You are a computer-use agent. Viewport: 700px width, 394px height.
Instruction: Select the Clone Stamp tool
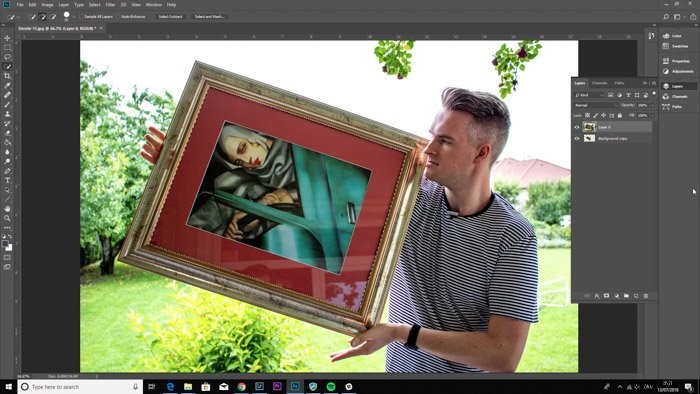(7, 114)
